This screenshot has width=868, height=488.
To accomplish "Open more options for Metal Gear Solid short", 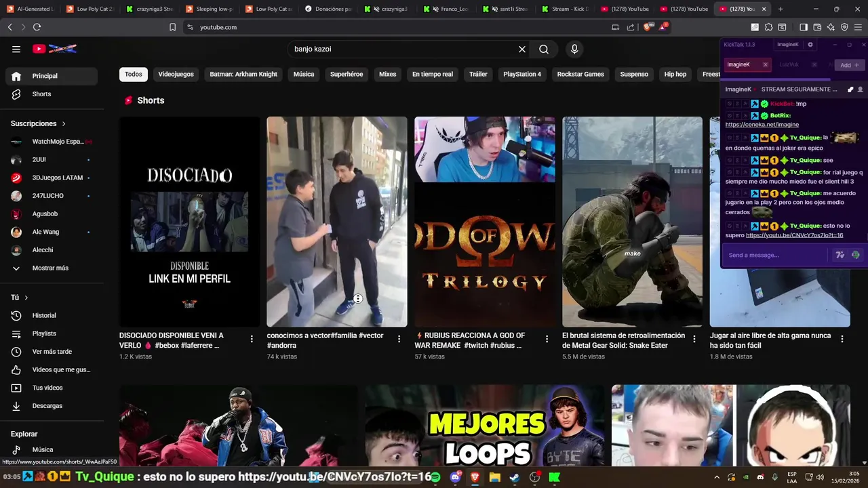I will 694,339.
